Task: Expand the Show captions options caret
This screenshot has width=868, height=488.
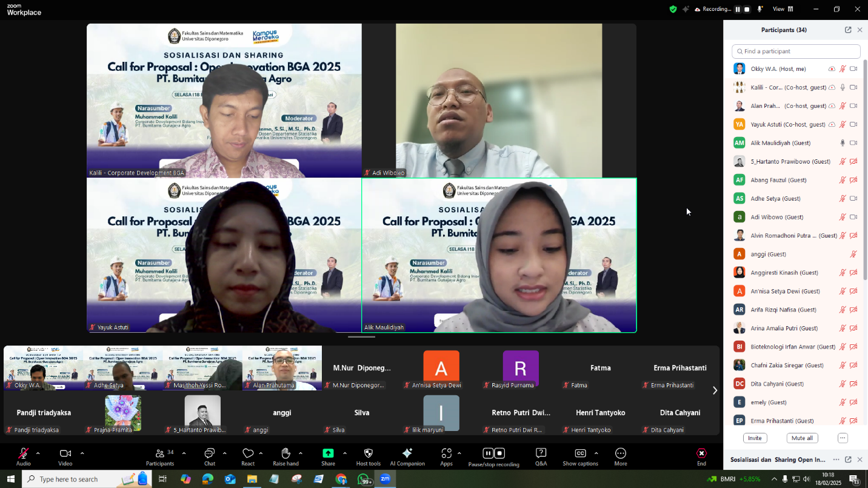Action: tap(596, 453)
